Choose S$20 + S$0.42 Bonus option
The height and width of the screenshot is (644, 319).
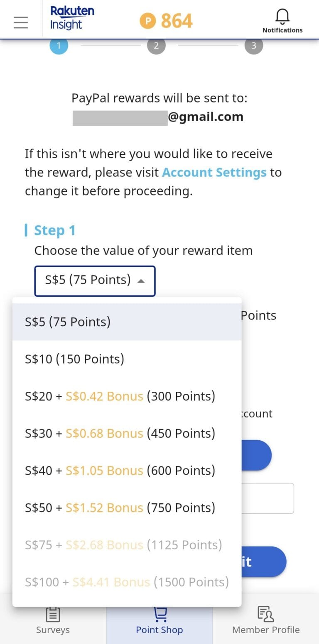coord(120,396)
